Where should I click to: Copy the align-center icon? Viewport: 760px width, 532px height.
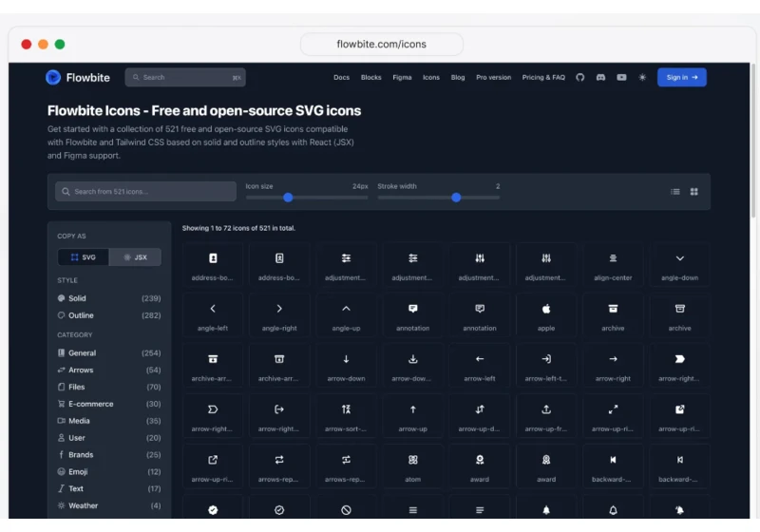pos(613,265)
